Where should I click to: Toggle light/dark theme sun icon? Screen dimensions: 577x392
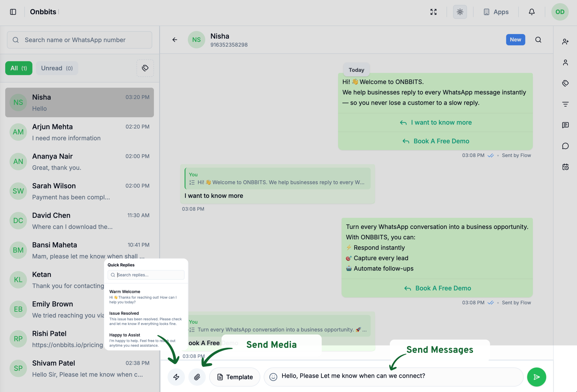(460, 12)
